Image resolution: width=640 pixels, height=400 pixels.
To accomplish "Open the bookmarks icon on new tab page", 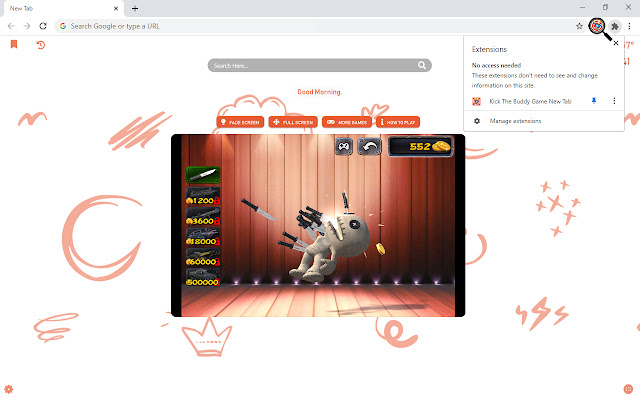I will click(x=14, y=44).
